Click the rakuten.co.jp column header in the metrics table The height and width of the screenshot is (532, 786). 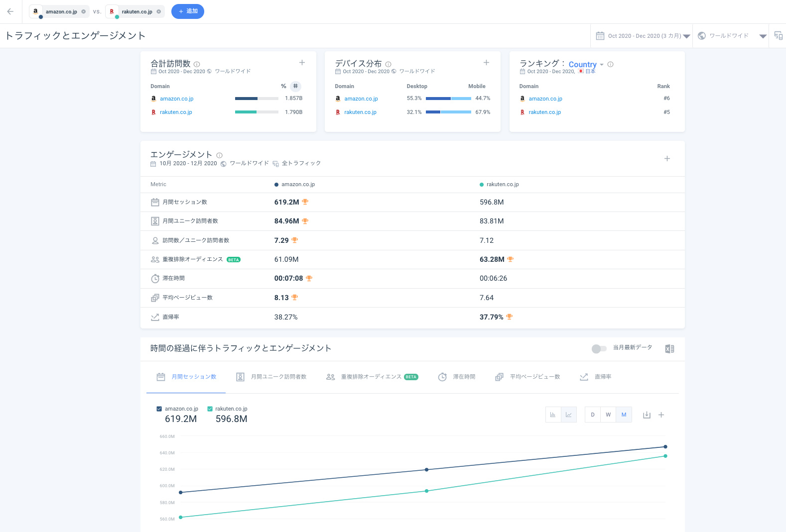[499, 185]
